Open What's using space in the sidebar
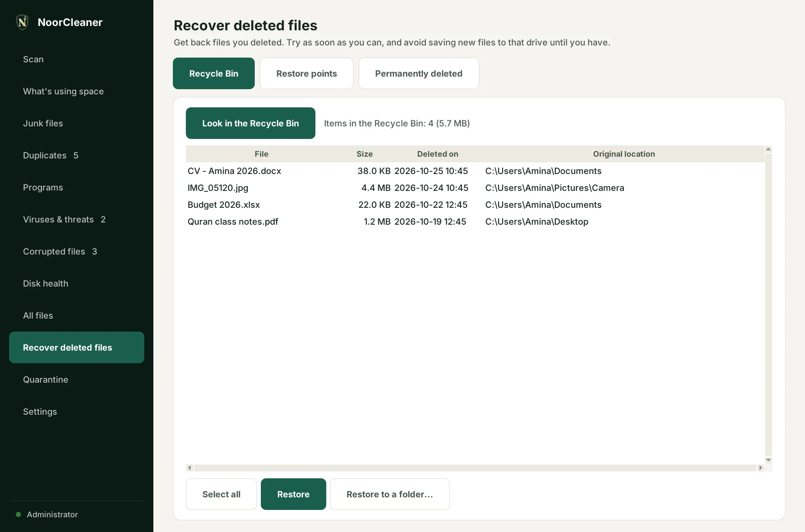 (x=77, y=91)
